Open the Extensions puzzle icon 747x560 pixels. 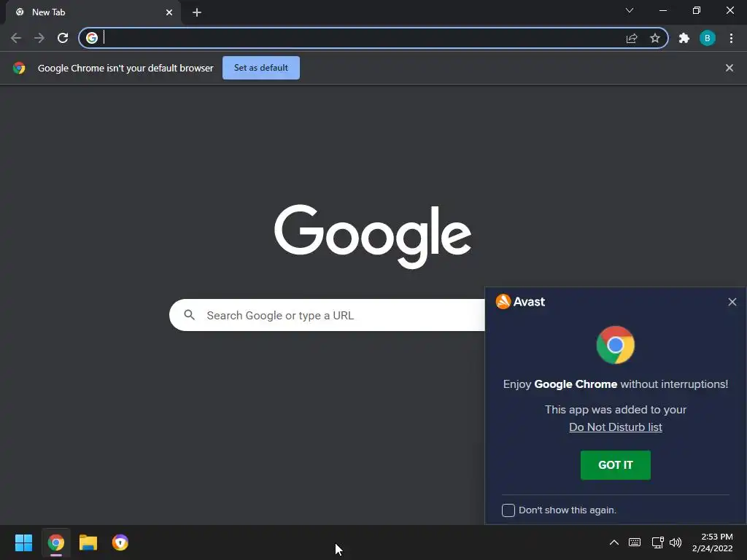point(684,38)
